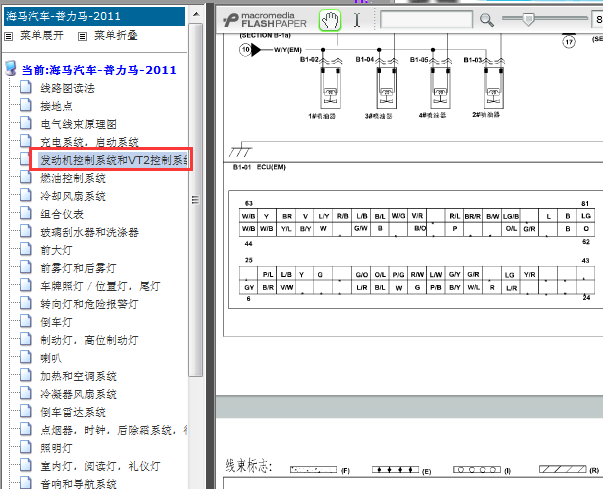Open the 冷凝器风扇系统 document

(78, 394)
